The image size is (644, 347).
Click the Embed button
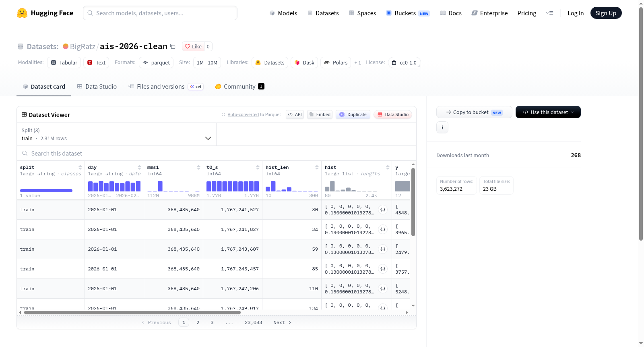point(320,114)
